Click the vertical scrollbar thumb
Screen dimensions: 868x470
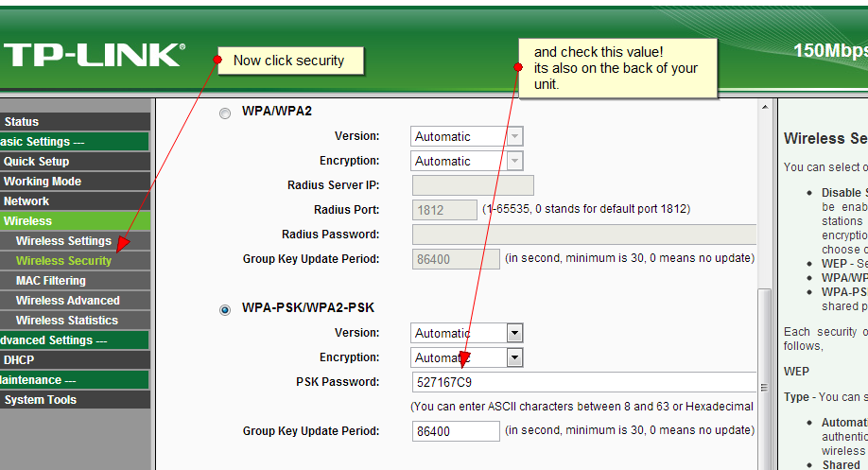[x=765, y=378]
